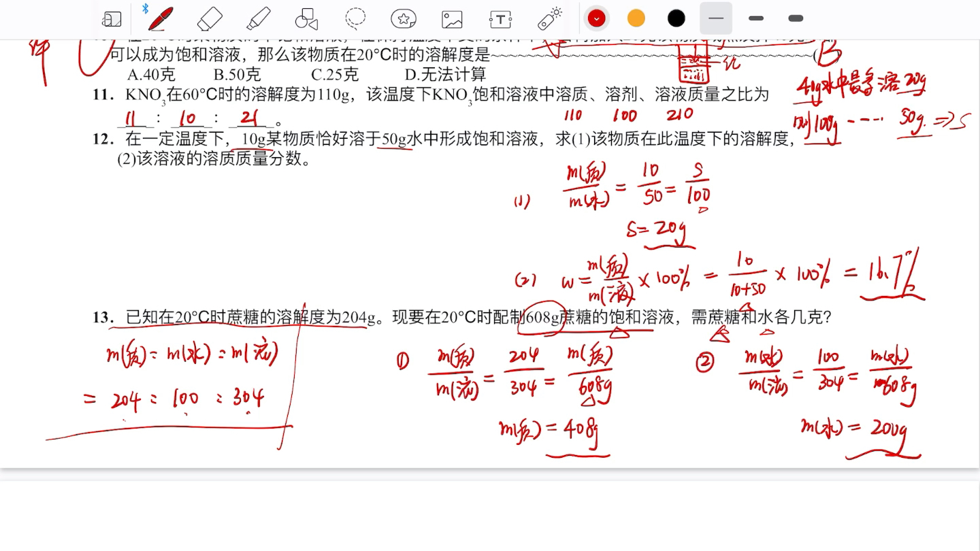Click the text 需蔗糖和水各几克
980x551 pixels.
761,317
